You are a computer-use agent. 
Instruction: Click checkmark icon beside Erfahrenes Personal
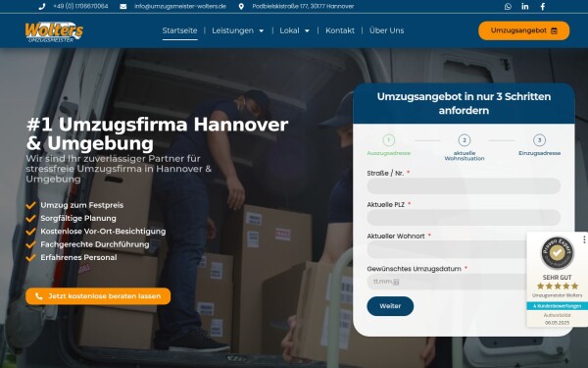pyautogui.click(x=30, y=257)
